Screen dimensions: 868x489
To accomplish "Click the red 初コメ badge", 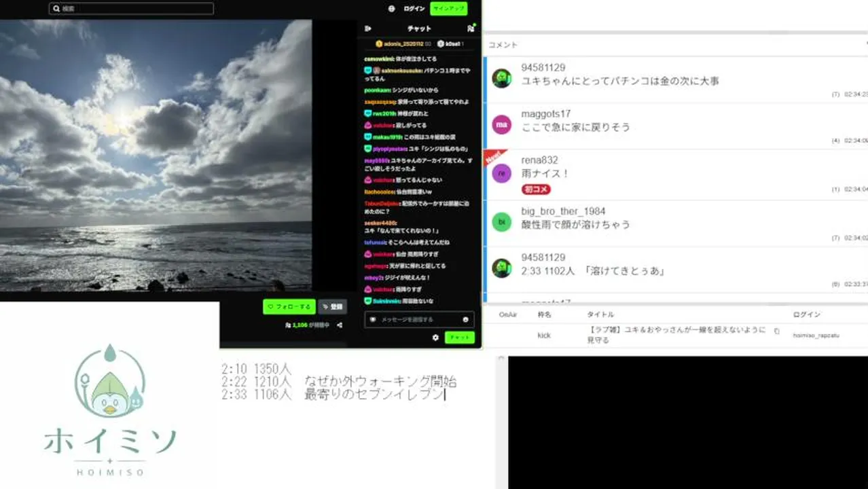I will point(536,189).
